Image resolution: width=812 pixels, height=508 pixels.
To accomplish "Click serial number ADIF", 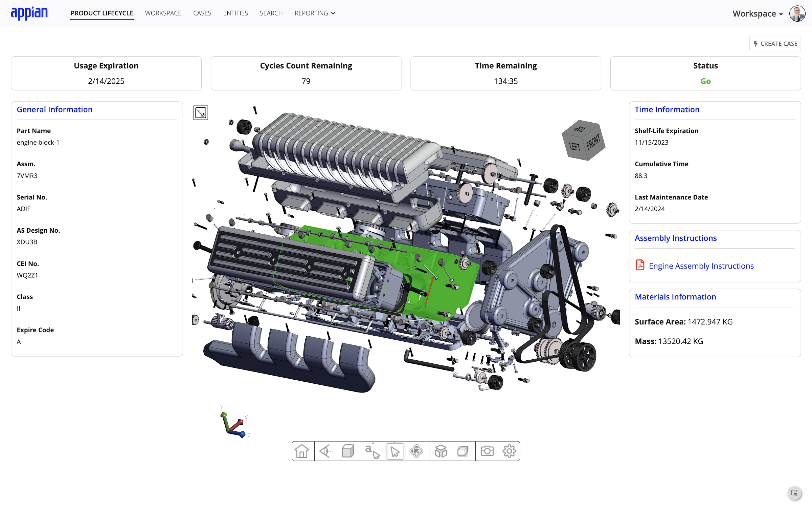I will (24, 209).
